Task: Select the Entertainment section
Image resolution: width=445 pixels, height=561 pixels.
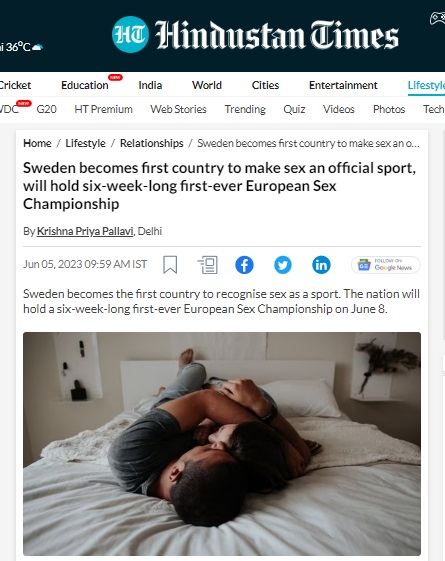Action: pos(343,85)
